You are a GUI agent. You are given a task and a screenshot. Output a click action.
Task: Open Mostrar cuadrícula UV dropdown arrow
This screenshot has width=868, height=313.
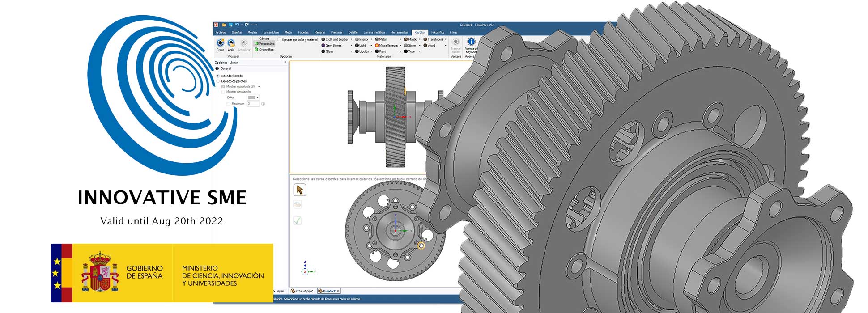[259, 87]
